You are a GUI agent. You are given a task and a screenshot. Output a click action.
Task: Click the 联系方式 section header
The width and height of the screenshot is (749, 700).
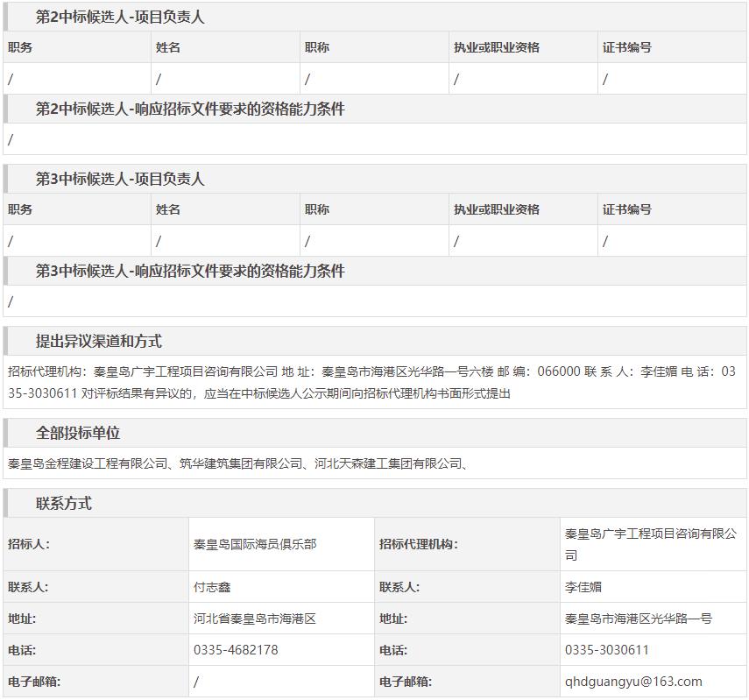pyautogui.click(x=63, y=504)
